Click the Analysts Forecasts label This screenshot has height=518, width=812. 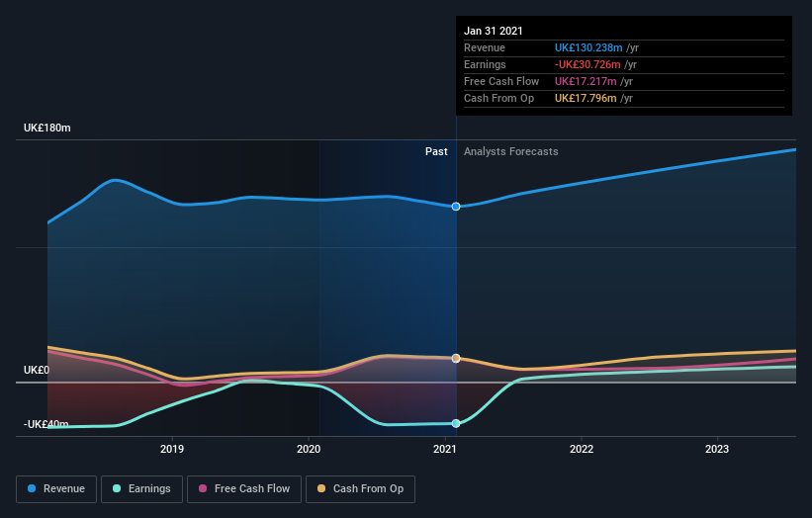[x=511, y=151]
